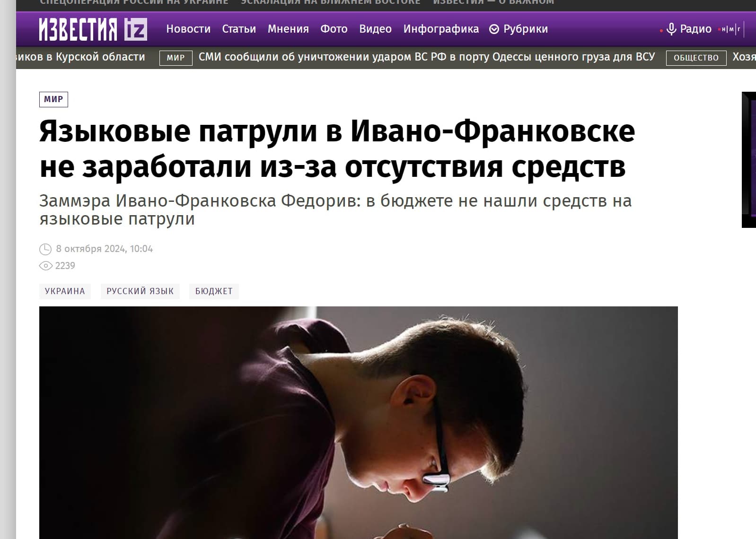Click the НМГ logo next to Радио

[730, 29]
